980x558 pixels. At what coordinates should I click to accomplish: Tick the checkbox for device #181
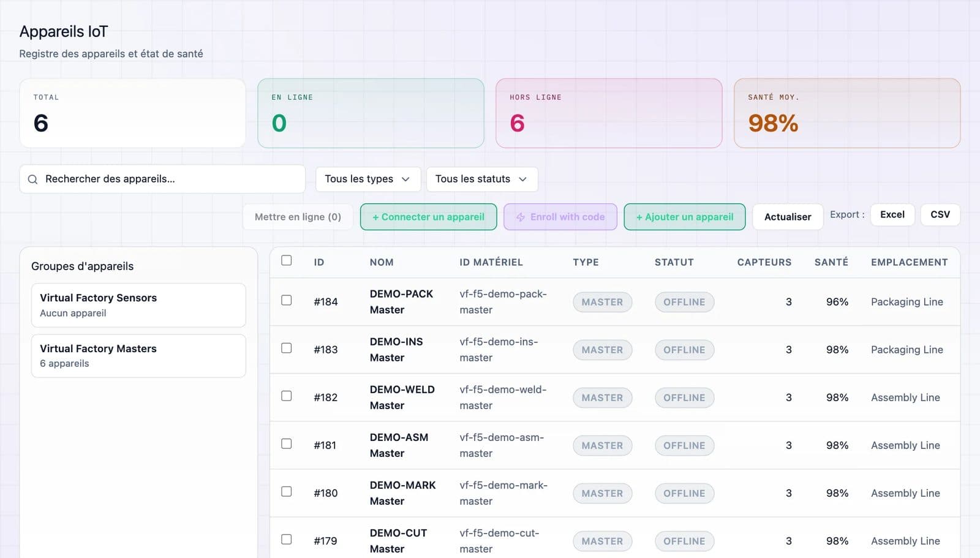pyautogui.click(x=287, y=443)
